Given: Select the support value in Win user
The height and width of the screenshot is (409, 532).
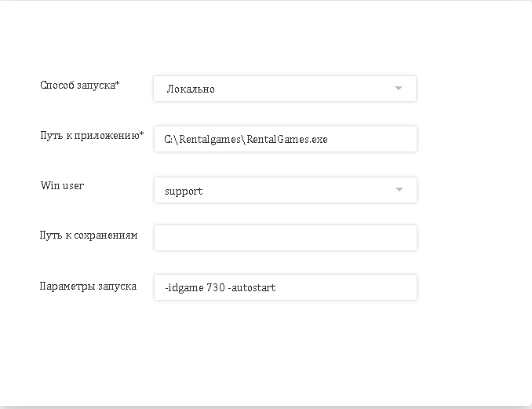Looking at the screenshot, I should click(184, 191).
